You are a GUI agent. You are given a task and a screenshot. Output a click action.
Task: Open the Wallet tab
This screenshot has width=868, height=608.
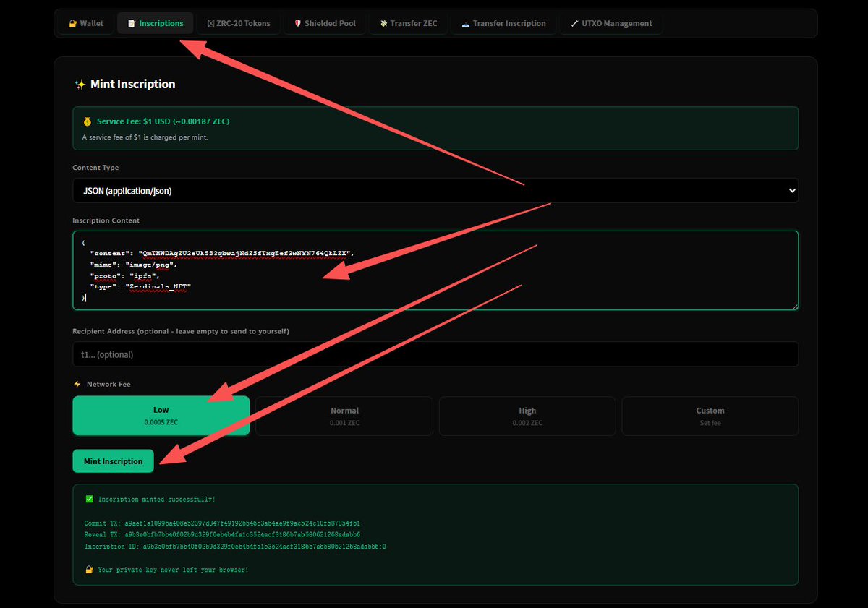click(86, 23)
